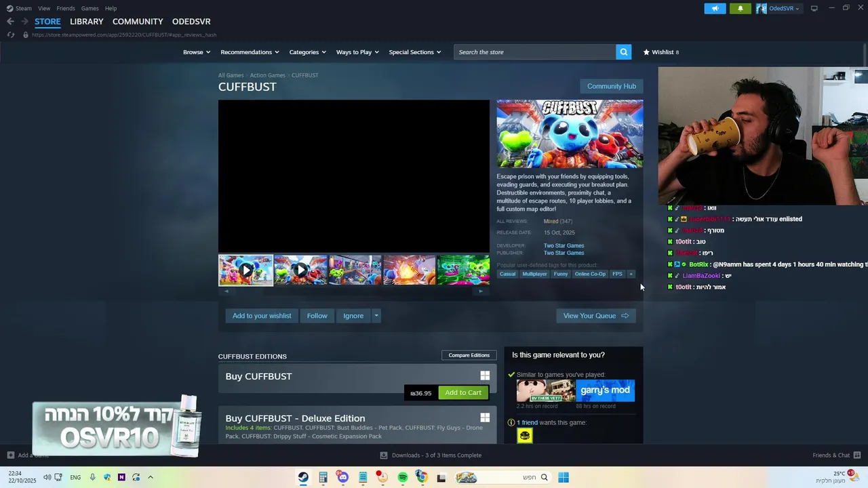Click View Your Queue
868x488 pixels.
coord(596,316)
